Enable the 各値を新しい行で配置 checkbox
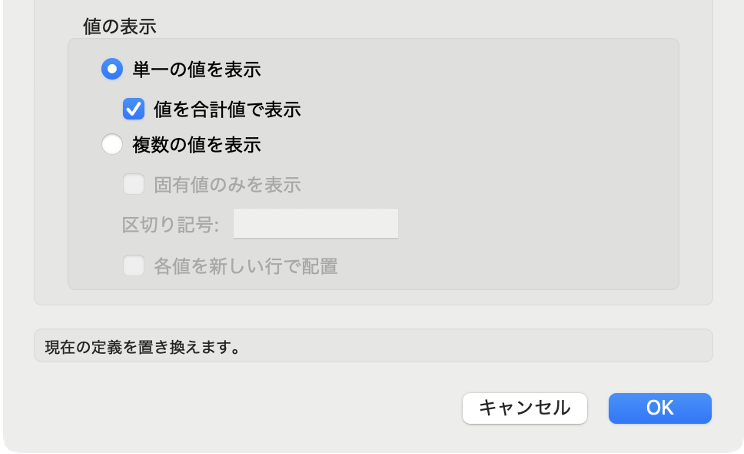 tap(133, 266)
